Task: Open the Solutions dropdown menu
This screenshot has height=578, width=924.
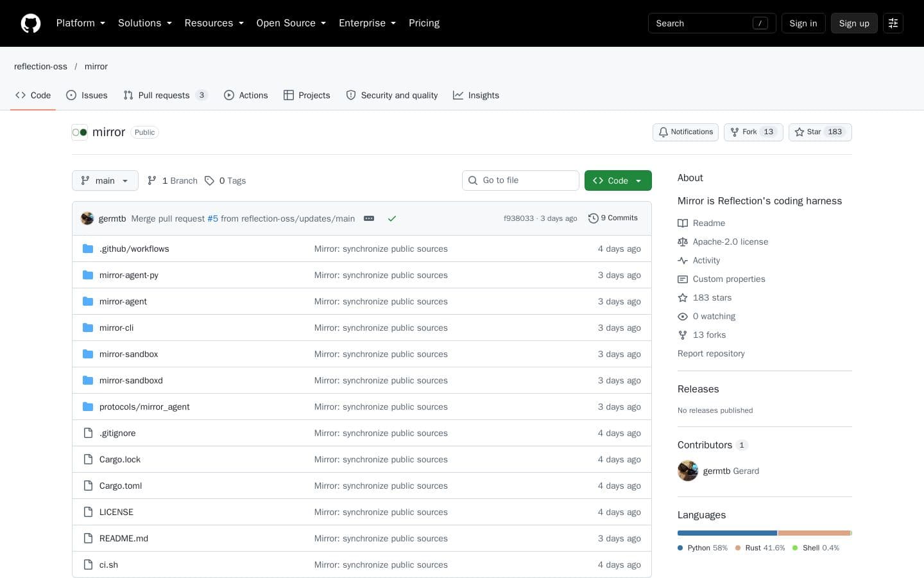Action: pyautogui.click(x=145, y=23)
